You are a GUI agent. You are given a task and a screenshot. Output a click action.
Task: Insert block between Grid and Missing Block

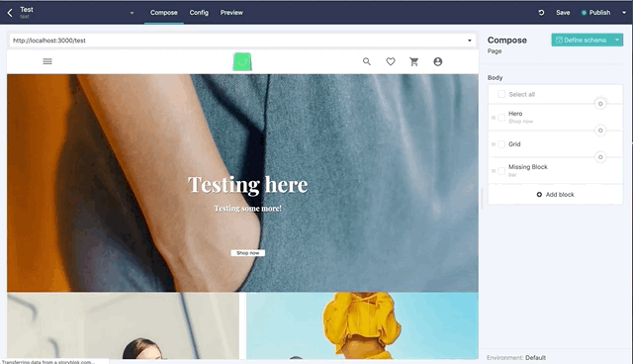(x=600, y=157)
